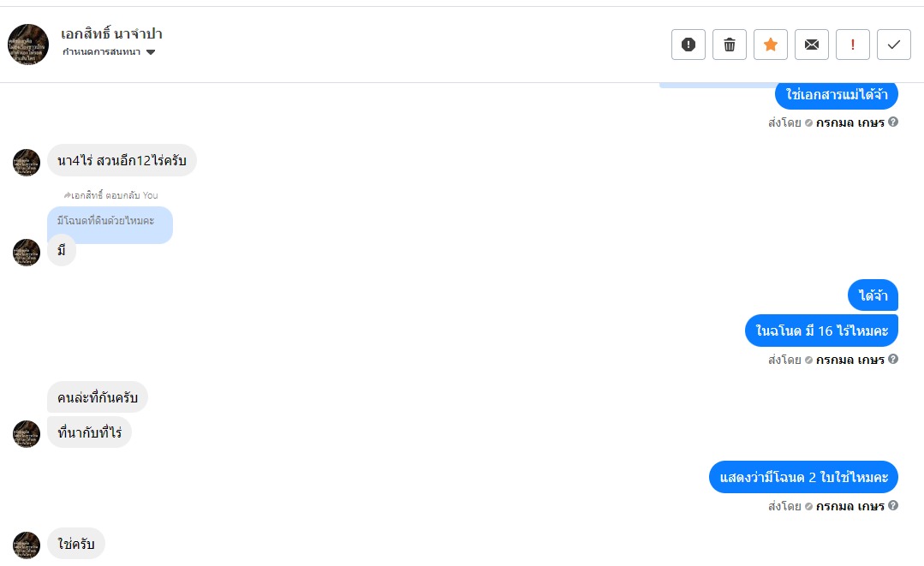924x566 pixels.
Task: Click help icon under แสดงว่ามีโฉนด 2 ใบ message
Action: [893, 506]
